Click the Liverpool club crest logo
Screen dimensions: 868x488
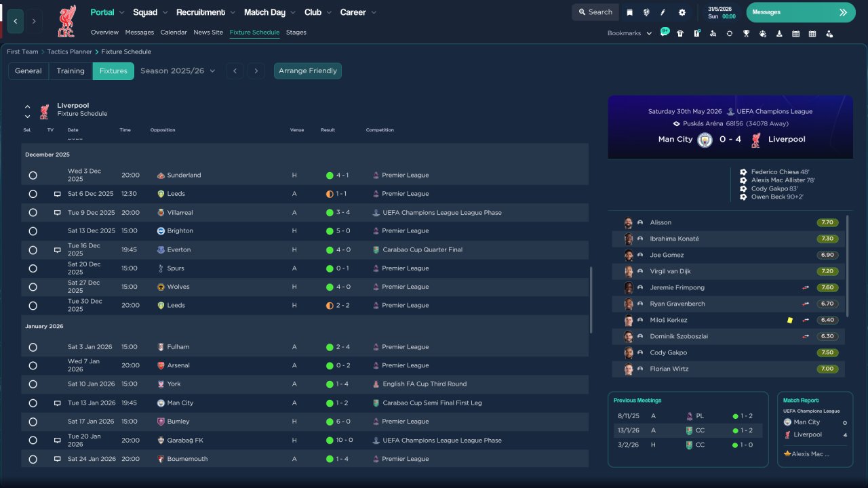tap(66, 21)
